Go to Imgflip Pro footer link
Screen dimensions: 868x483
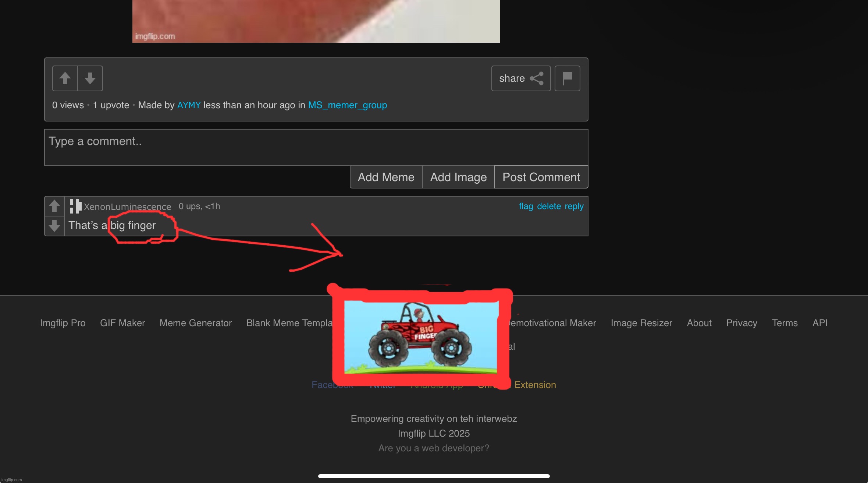click(x=63, y=323)
